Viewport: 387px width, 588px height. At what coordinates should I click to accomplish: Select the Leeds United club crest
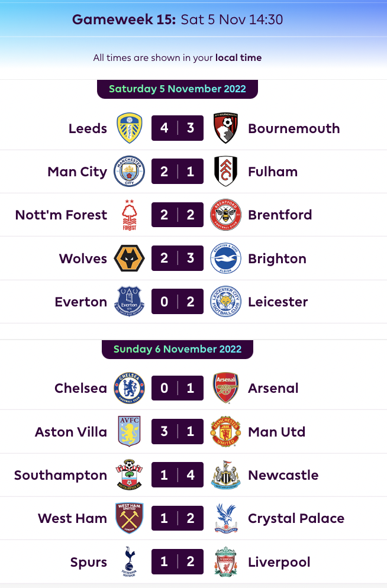tap(130, 128)
